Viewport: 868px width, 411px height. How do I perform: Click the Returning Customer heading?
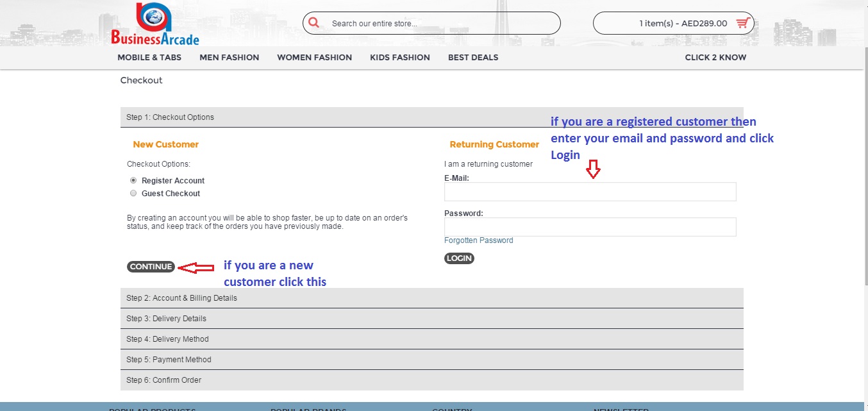[494, 144]
